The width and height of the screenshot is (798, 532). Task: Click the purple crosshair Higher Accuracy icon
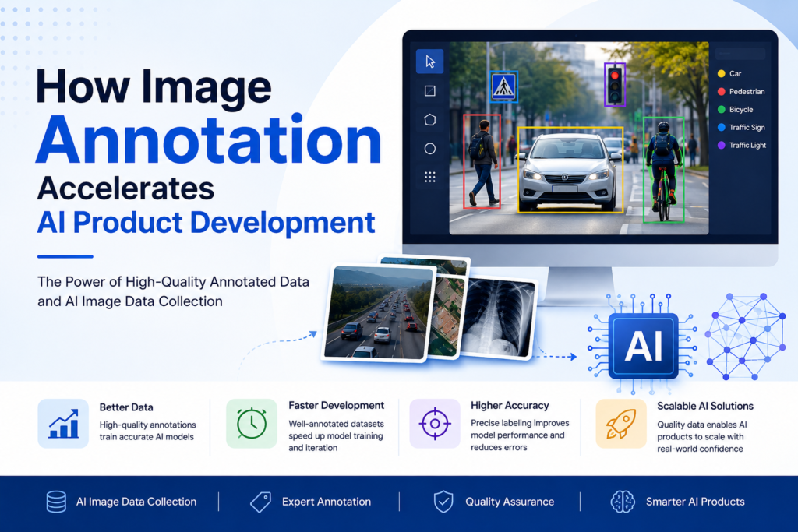coord(435,423)
